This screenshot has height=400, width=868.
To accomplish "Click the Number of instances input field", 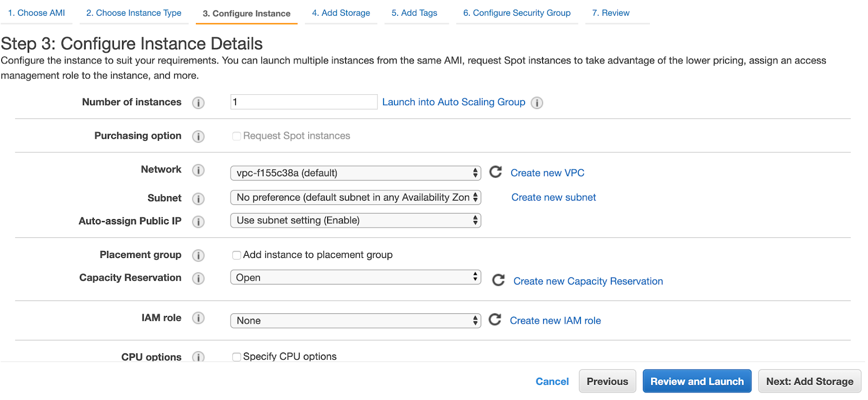I will (x=303, y=102).
